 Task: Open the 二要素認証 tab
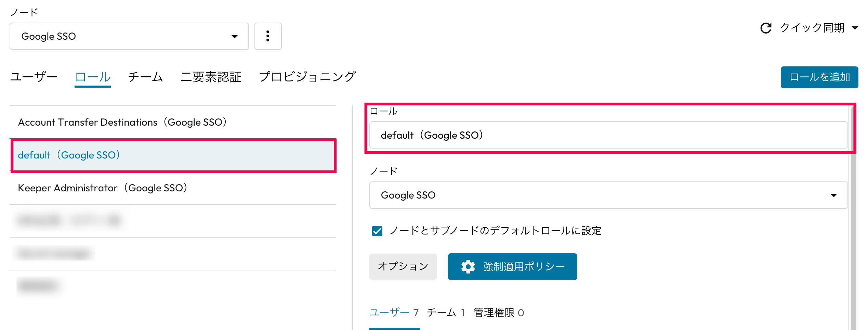click(x=211, y=77)
